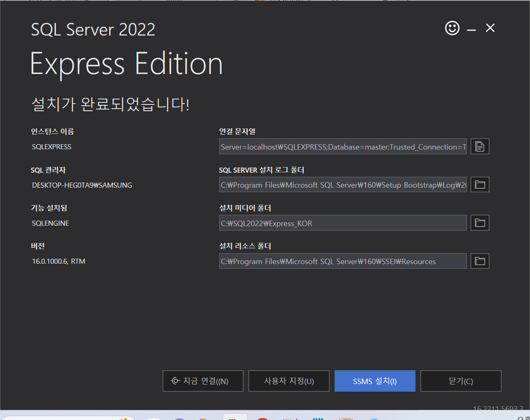This screenshot has height=420, width=530.
Task: Click the 설치가 완료되었습니다! heading
Action: pyautogui.click(x=110, y=104)
